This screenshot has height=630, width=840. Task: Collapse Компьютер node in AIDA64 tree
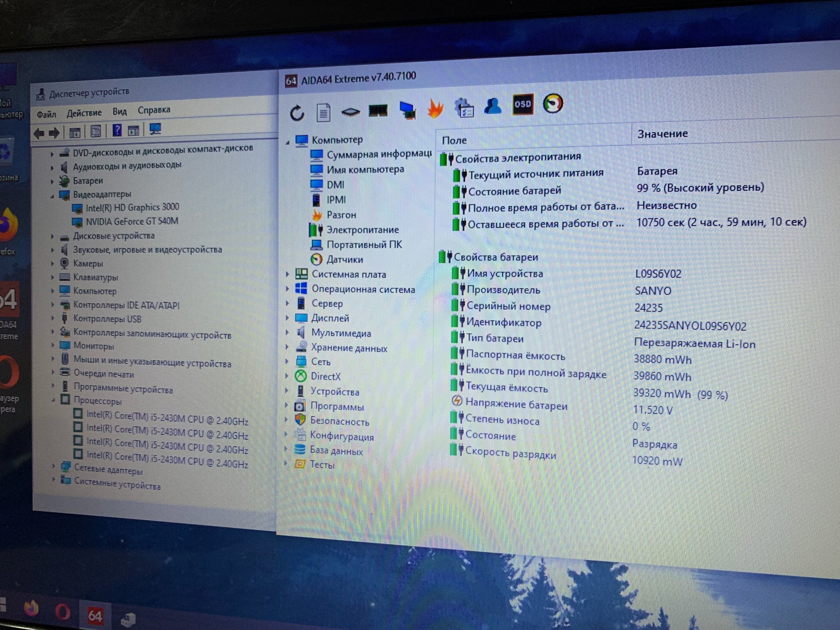(287, 142)
